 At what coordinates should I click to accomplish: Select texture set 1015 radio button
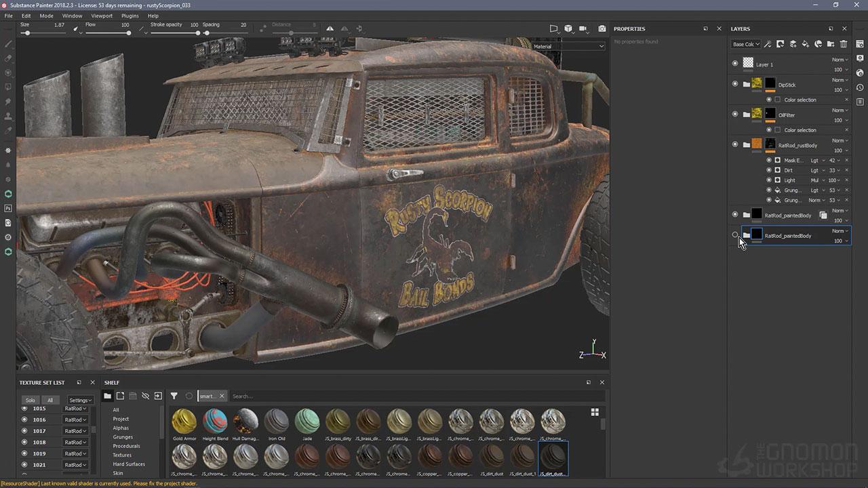[x=24, y=409]
